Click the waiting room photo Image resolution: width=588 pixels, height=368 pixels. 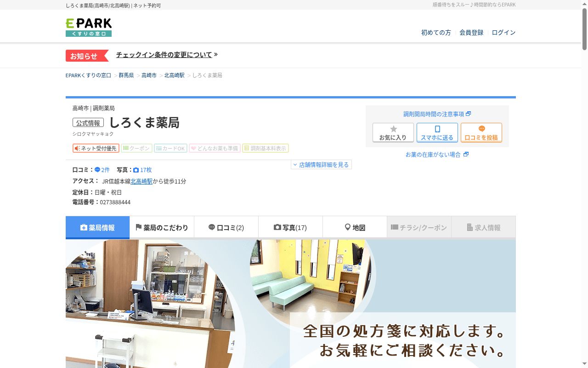[x=311, y=282]
